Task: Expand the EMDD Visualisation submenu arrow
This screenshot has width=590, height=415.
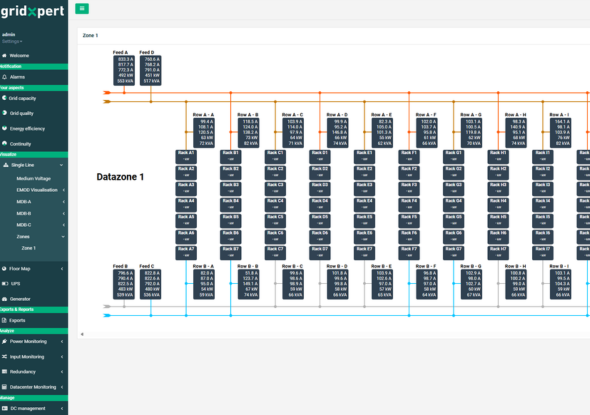Action: pyautogui.click(x=64, y=190)
